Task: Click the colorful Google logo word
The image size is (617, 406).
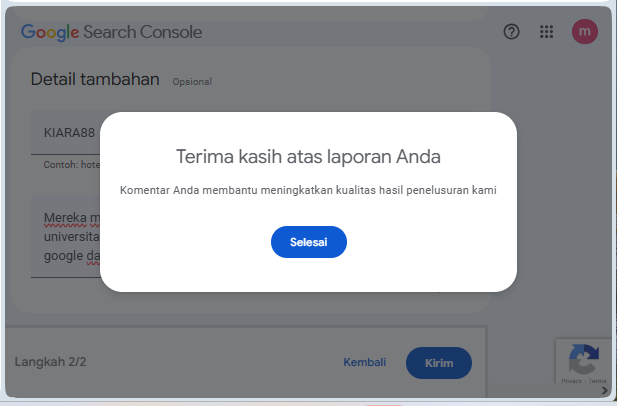Action: [x=50, y=32]
